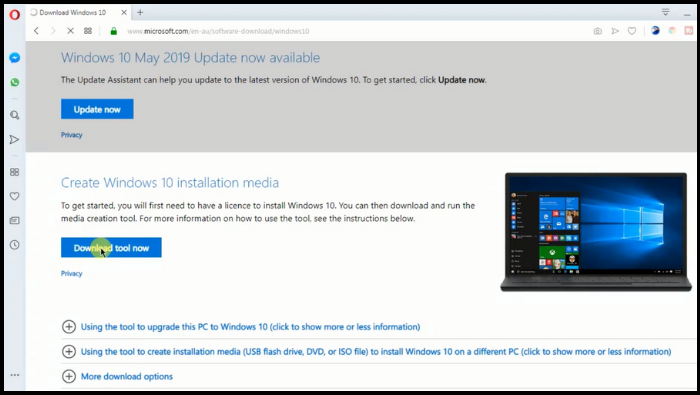The width and height of the screenshot is (700, 395).
Task: Open bookmarks heart in the sidebar
Action: (x=14, y=196)
